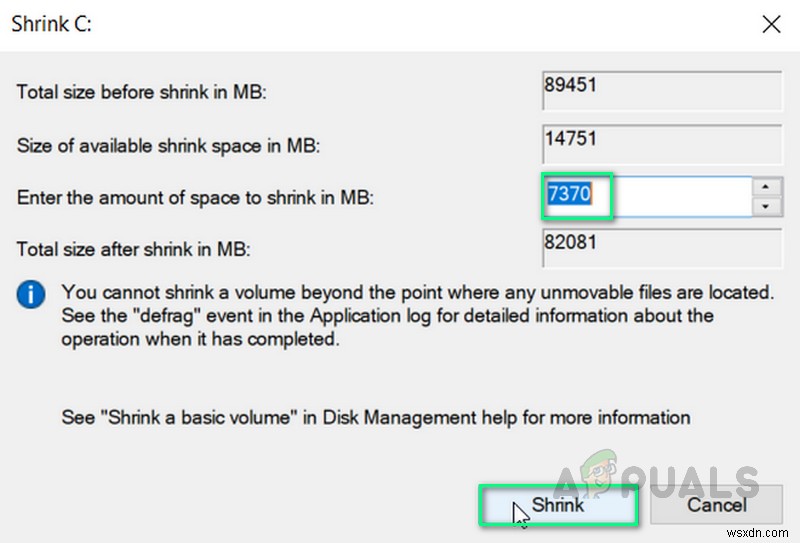Image resolution: width=800 pixels, height=543 pixels.
Task: Click the Shrink C: title text
Action: [x=52, y=24]
